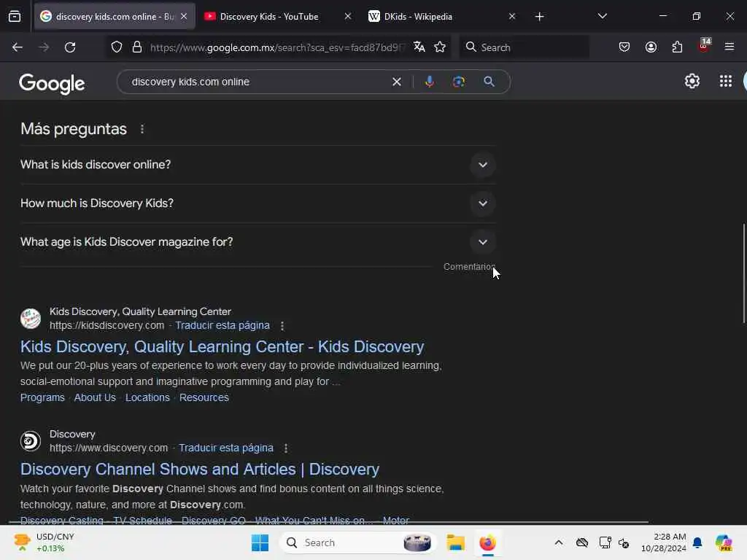
Task: Click translate page icon in address bar
Action: click(419, 47)
